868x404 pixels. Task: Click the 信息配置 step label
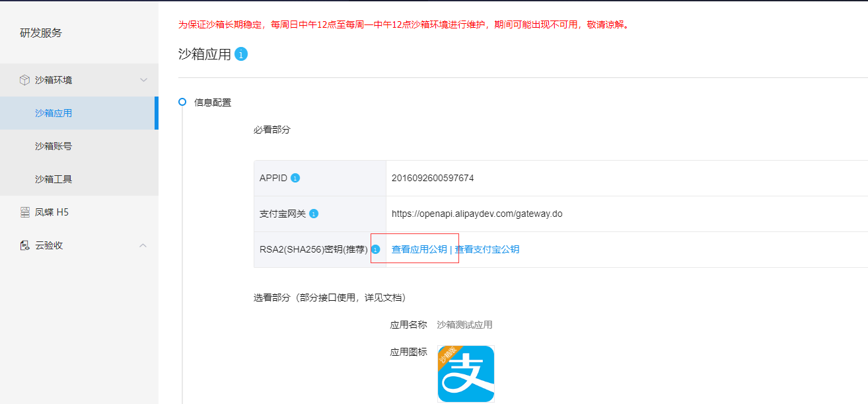[x=213, y=102]
